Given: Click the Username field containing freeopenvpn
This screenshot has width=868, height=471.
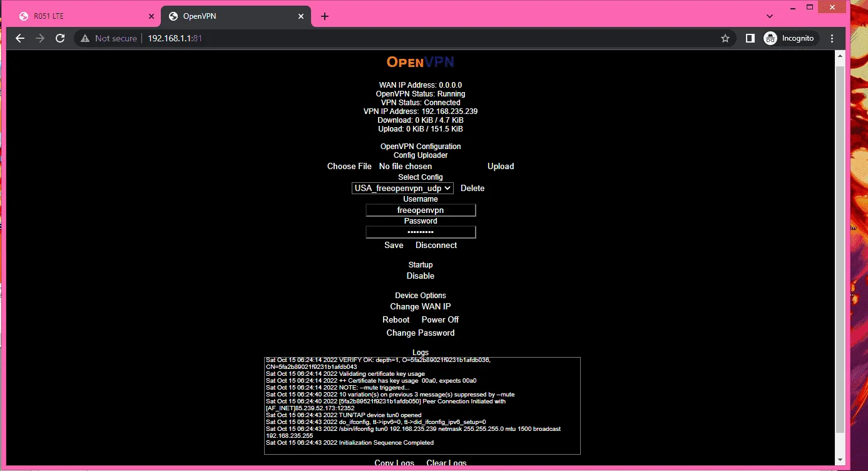Looking at the screenshot, I should pos(421,210).
